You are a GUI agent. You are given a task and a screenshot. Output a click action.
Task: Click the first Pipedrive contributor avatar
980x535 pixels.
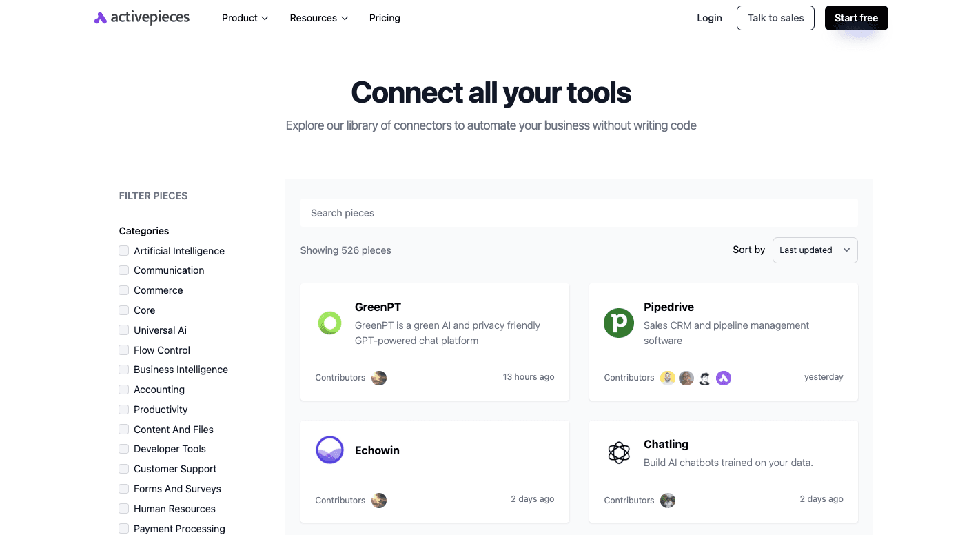point(667,378)
